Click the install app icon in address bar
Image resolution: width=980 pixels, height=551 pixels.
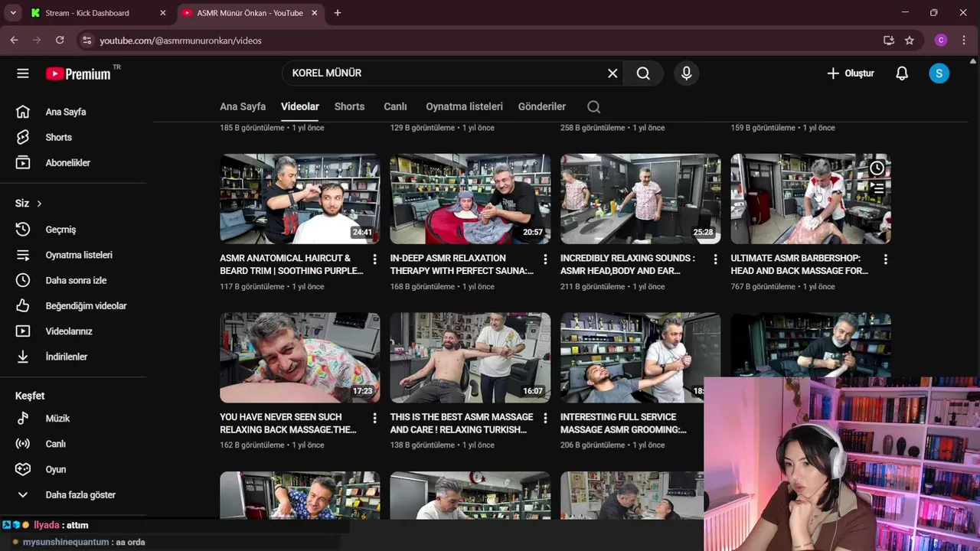[889, 41]
